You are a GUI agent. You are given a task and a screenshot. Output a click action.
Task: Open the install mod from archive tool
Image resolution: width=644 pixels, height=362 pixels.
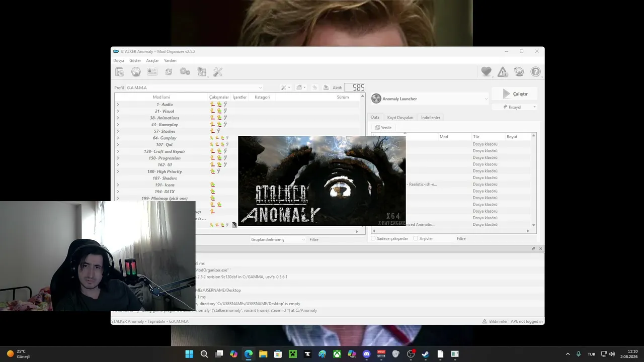pos(120,72)
